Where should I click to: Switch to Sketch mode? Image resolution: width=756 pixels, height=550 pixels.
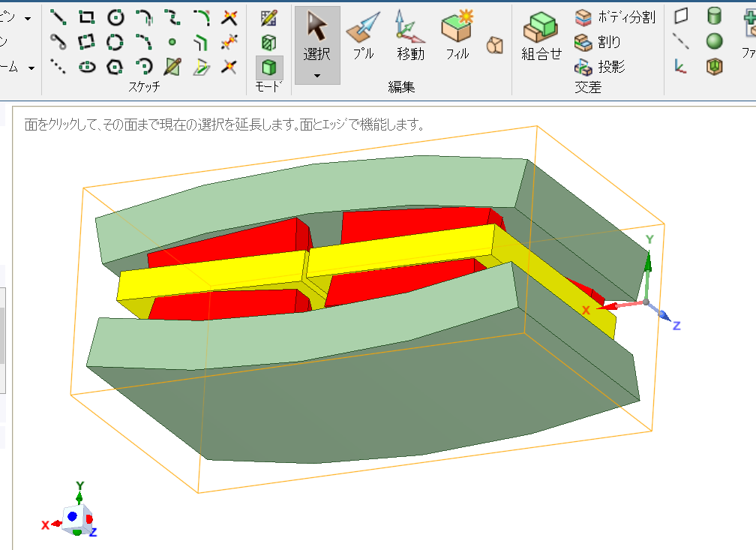[269, 18]
